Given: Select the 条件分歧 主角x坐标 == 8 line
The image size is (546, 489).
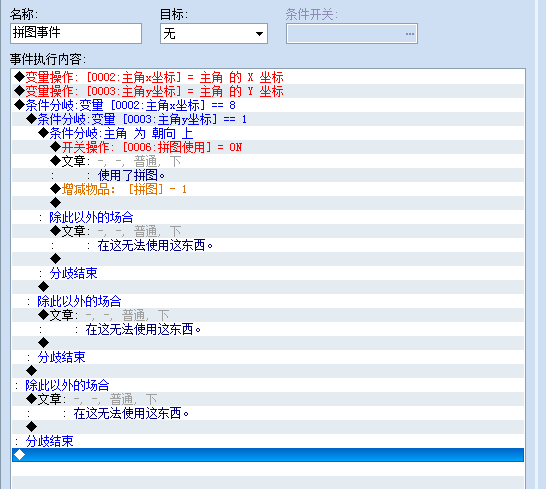Looking at the screenshot, I should [268, 105].
